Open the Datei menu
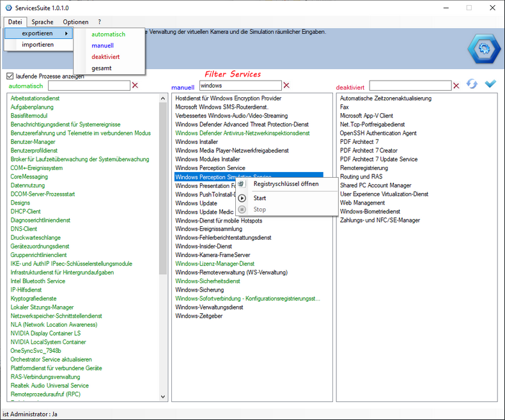The width and height of the screenshot is (505, 420). [15, 22]
